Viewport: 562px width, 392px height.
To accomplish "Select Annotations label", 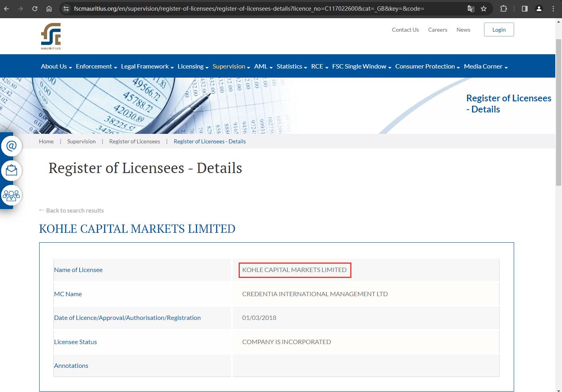I will point(71,365).
